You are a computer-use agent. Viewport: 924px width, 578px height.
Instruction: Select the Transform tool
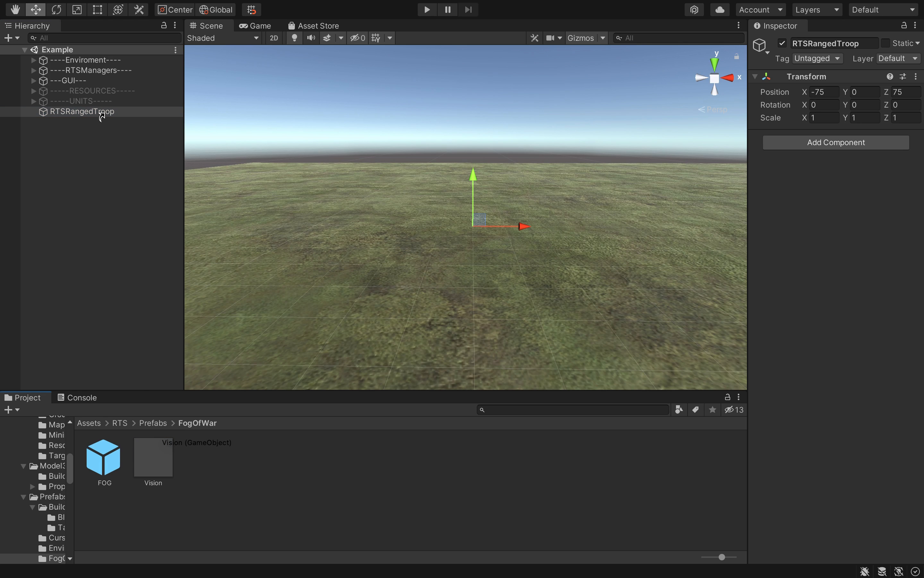tap(118, 10)
